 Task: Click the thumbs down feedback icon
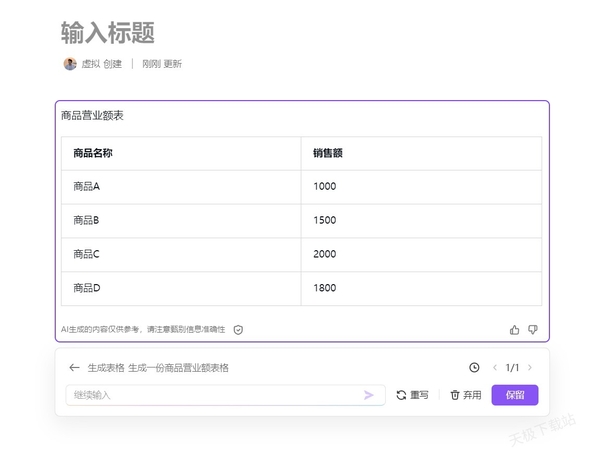tap(533, 329)
